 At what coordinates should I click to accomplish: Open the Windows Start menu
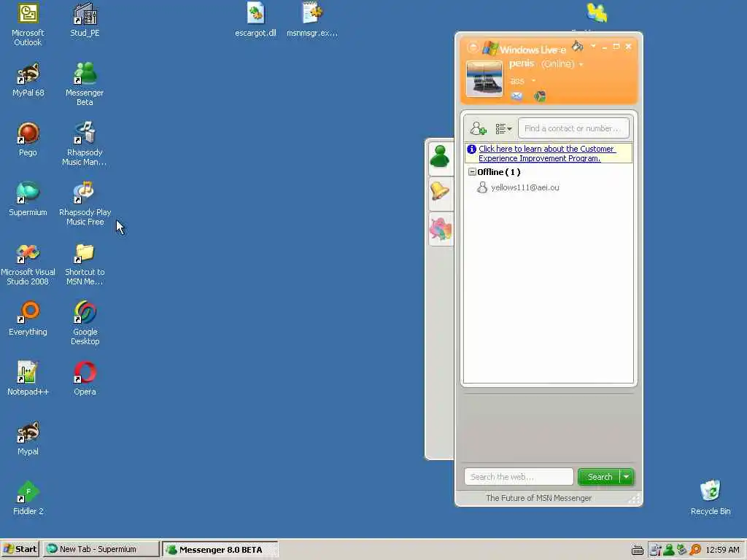pos(20,549)
